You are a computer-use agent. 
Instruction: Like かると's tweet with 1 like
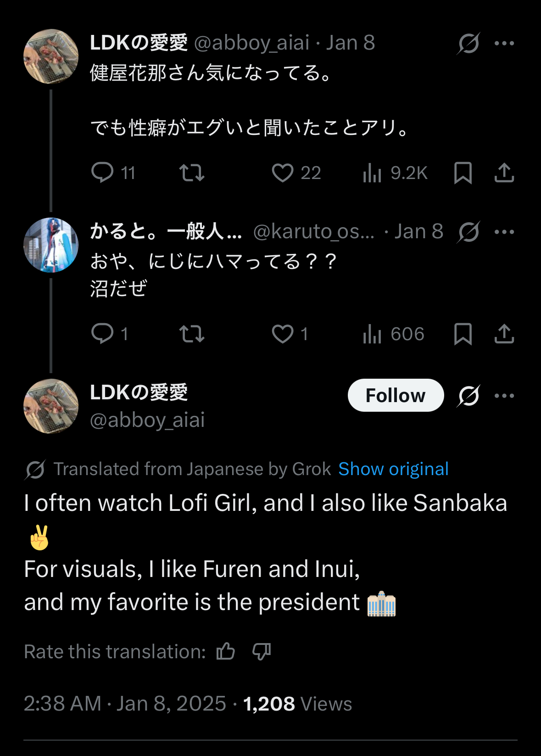[283, 334]
